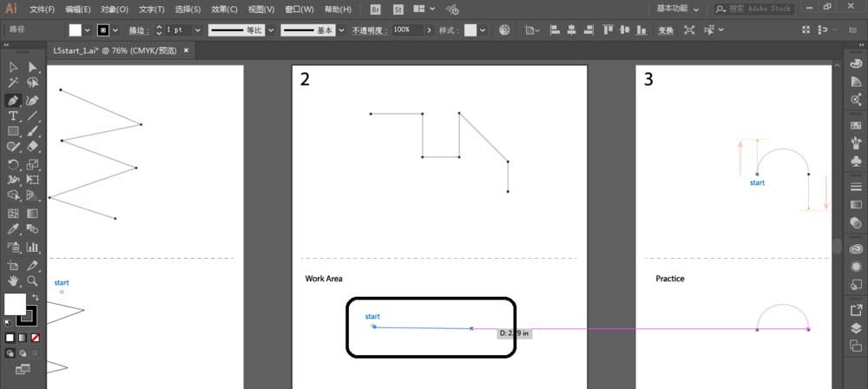Click the 描边 stroke link
This screenshot has height=389, width=868.
pos(138,30)
